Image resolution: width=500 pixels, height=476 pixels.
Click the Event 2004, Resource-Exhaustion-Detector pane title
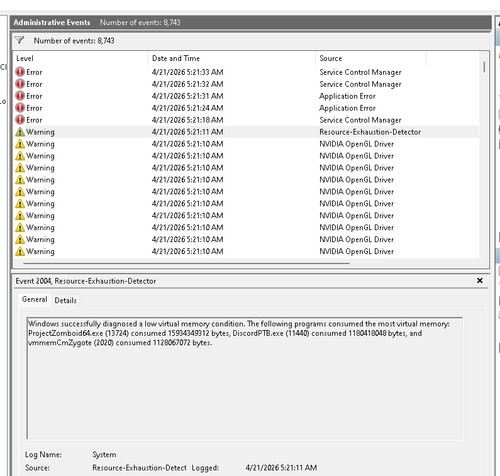coord(86,281)
